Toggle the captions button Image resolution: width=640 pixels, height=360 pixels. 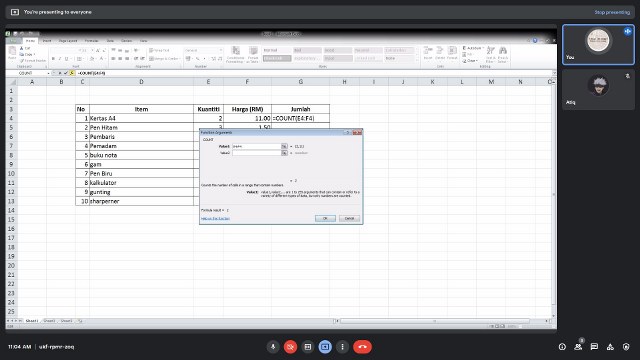(308, 347)
